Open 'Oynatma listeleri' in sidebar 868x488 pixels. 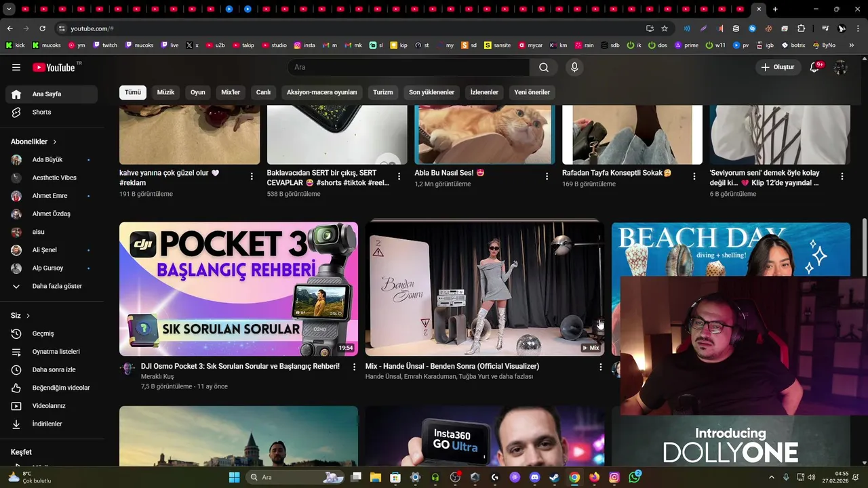52,352
